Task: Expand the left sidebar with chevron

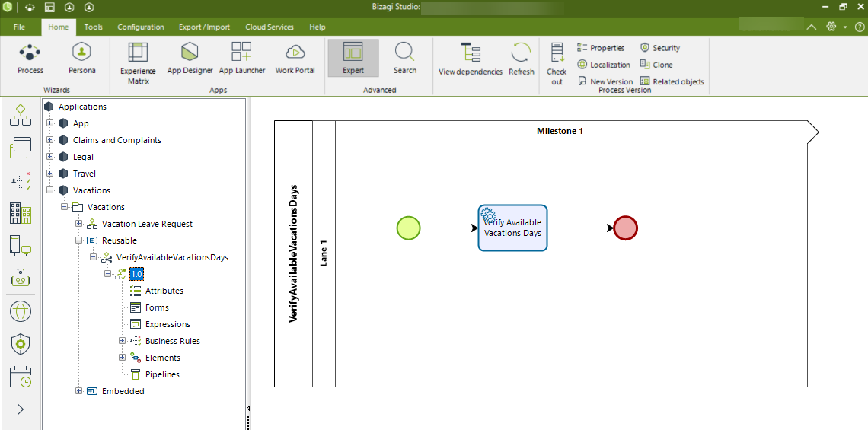Action: (21, 409)
